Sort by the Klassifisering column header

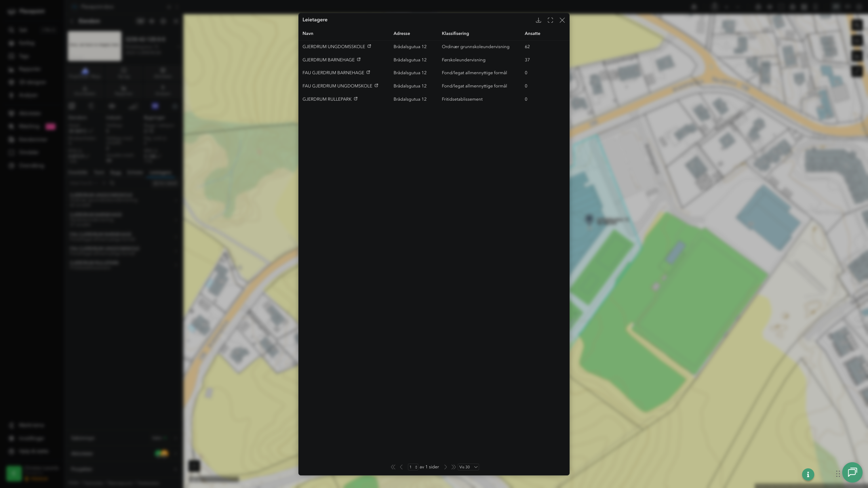(455, 34)
